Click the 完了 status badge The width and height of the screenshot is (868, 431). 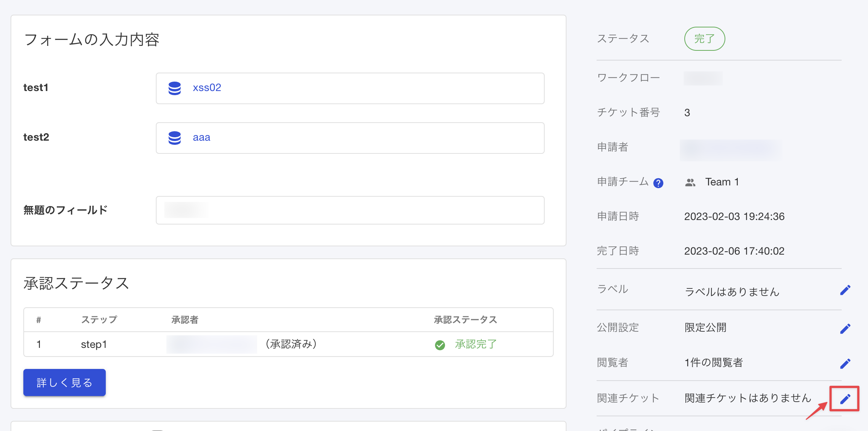coord(704,39)
